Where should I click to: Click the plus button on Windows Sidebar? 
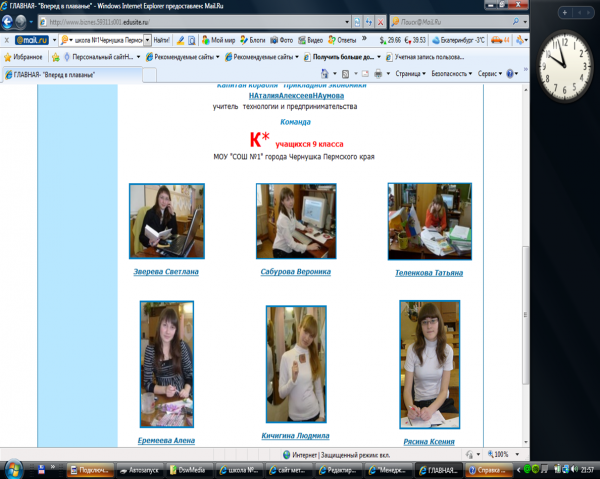[x=564, y=13]
